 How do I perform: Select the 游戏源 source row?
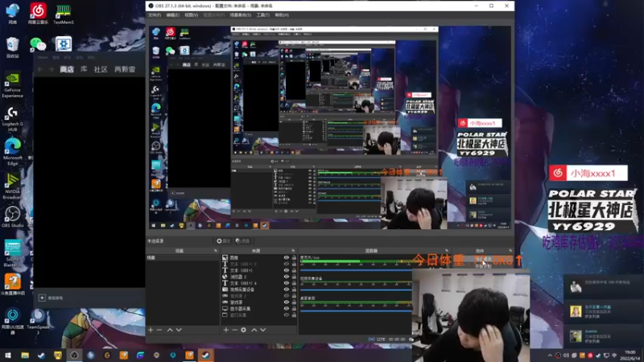(x=258, y=302)
